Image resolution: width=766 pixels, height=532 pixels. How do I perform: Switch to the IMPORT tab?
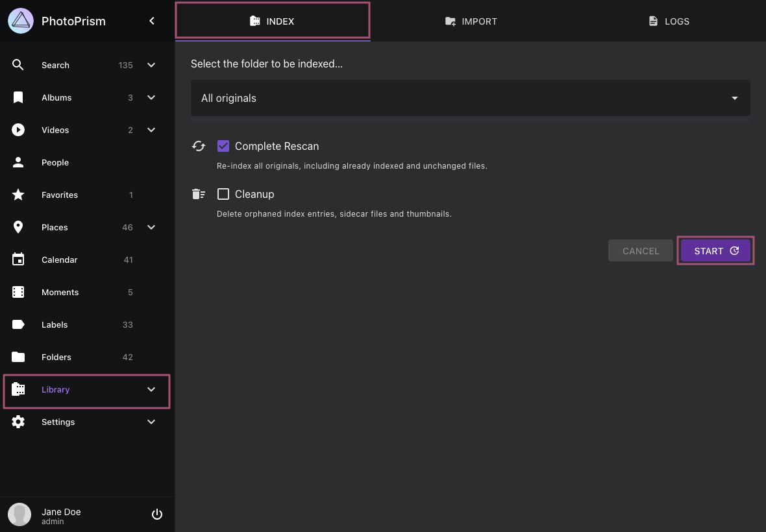(471, 21)
